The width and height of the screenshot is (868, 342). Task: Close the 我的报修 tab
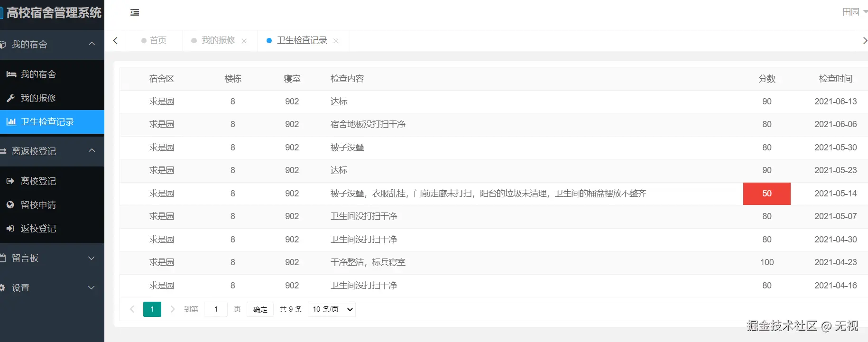(244, 41)
